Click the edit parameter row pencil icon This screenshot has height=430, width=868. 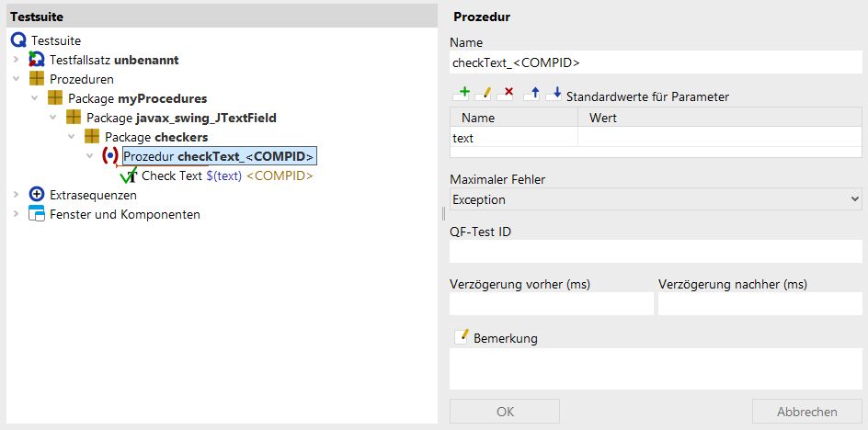(x=484, y=94)
